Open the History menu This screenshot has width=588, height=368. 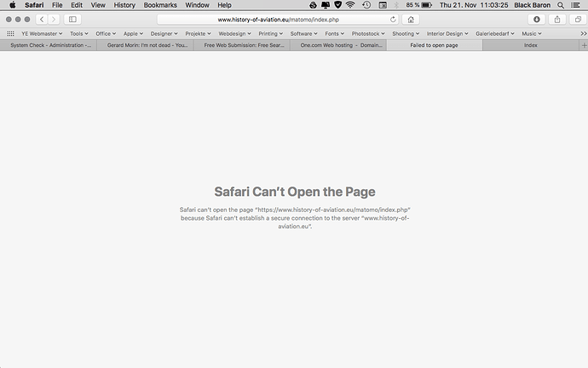tap(124, 5)
